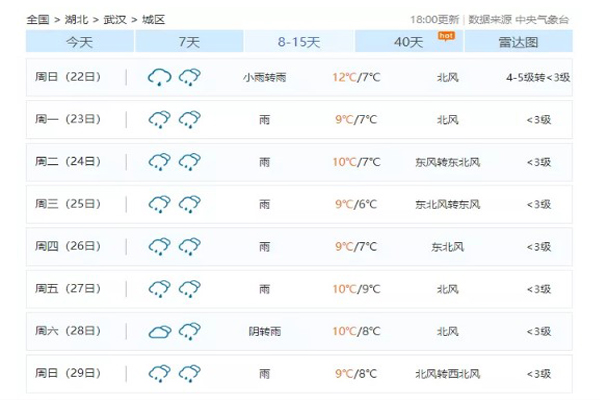Open the 雷达图 radar tab
Viewport: 600px width, 400px height.
(518, 41)
